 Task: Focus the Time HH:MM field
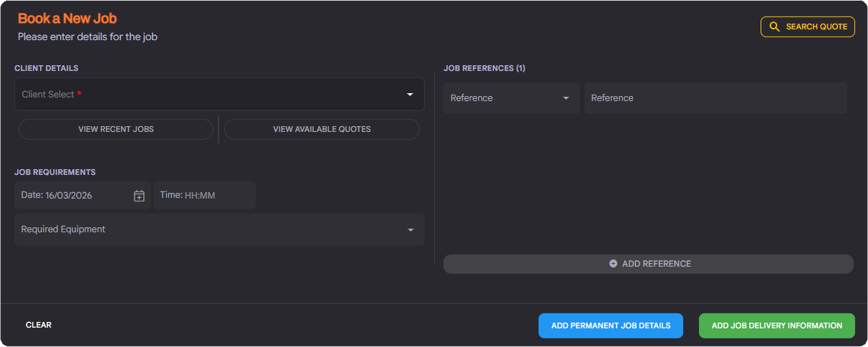(204, 195)
